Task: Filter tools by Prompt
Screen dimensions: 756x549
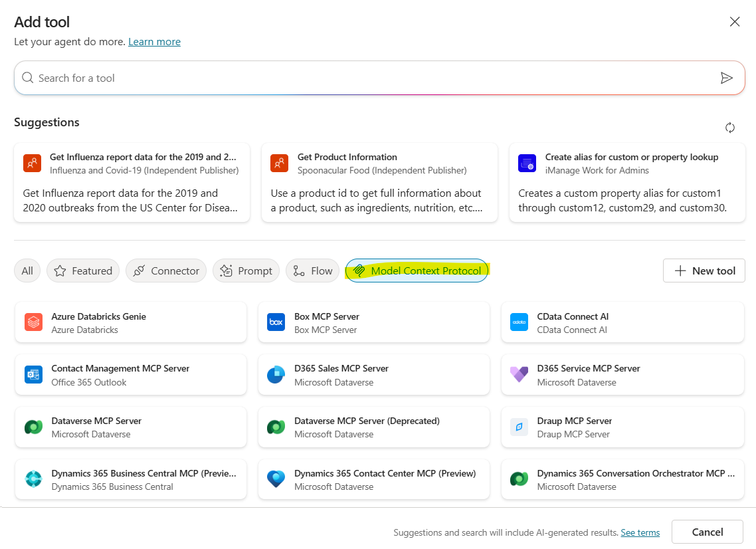Action: (x=246, y=271)
